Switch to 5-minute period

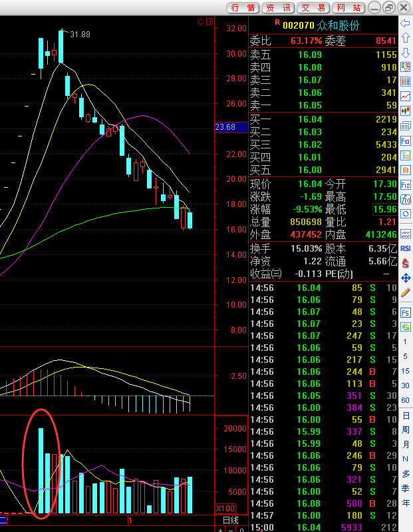click(x=405, y=356)
